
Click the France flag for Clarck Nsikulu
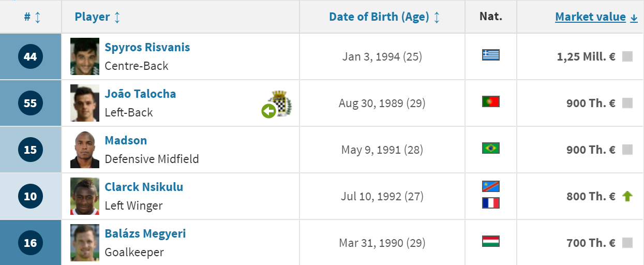[490, 203]
